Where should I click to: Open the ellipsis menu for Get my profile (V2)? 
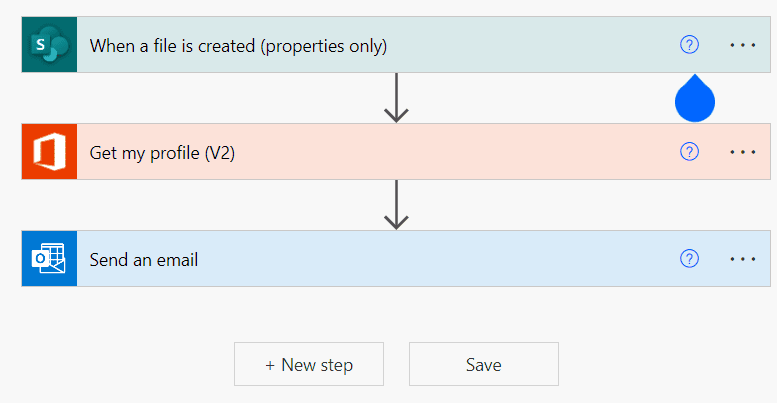tap(743, 152)
